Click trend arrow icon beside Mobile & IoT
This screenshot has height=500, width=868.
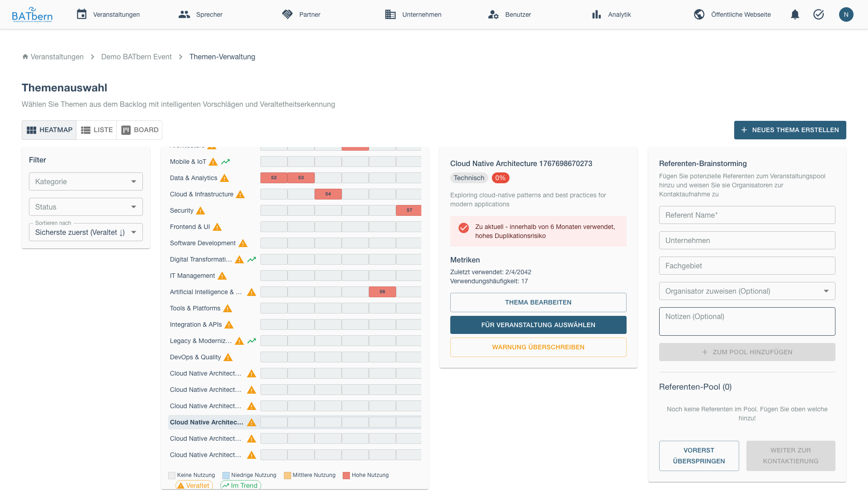226,162
